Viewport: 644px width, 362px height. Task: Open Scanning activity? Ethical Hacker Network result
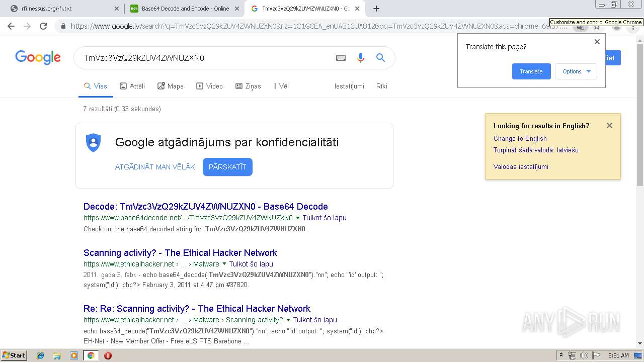[180, 253]
